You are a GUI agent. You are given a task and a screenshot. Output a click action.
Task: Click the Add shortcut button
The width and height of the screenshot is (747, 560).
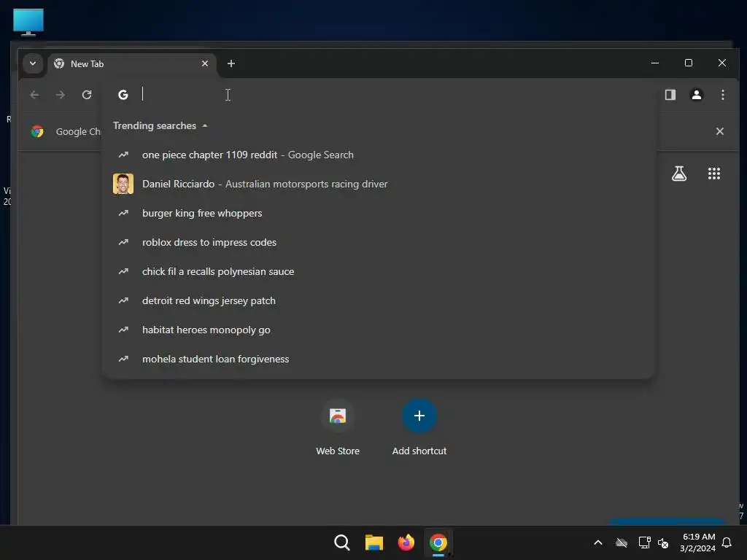tap(419, 427)
